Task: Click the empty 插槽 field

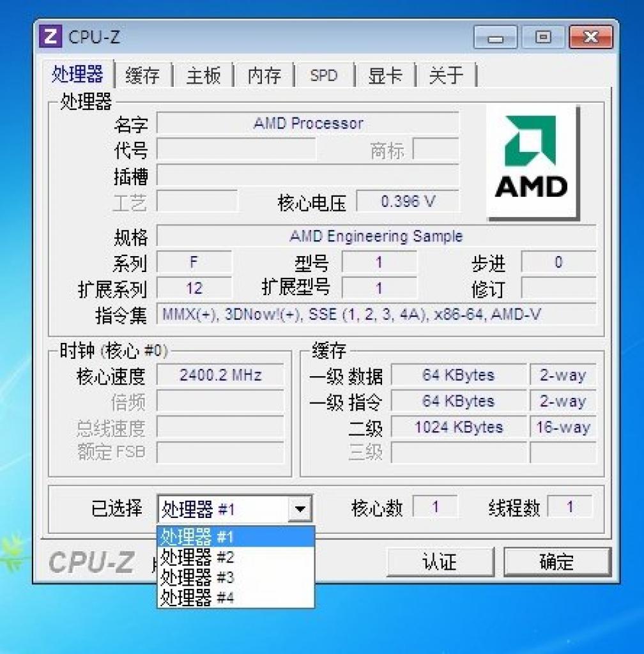Action: tap(308, 175)
